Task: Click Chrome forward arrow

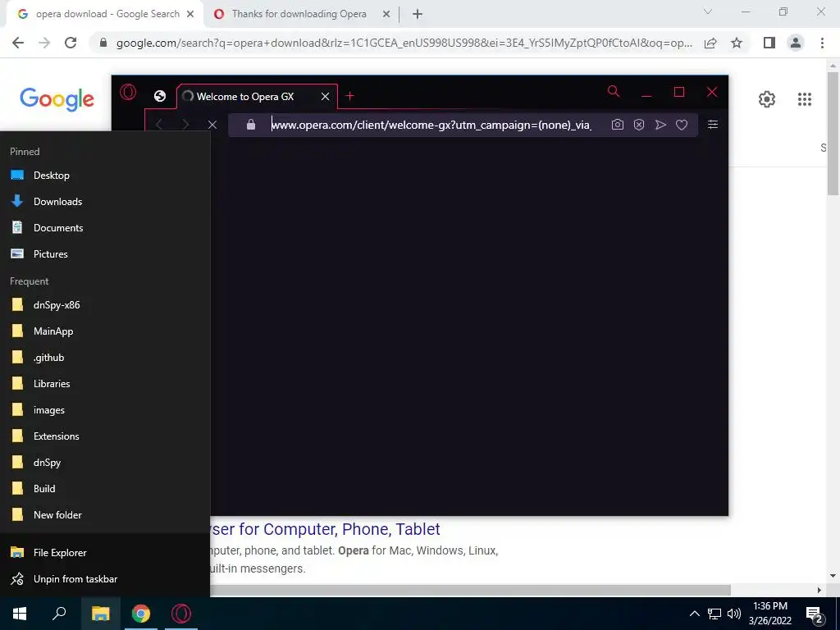Action: 44,43
